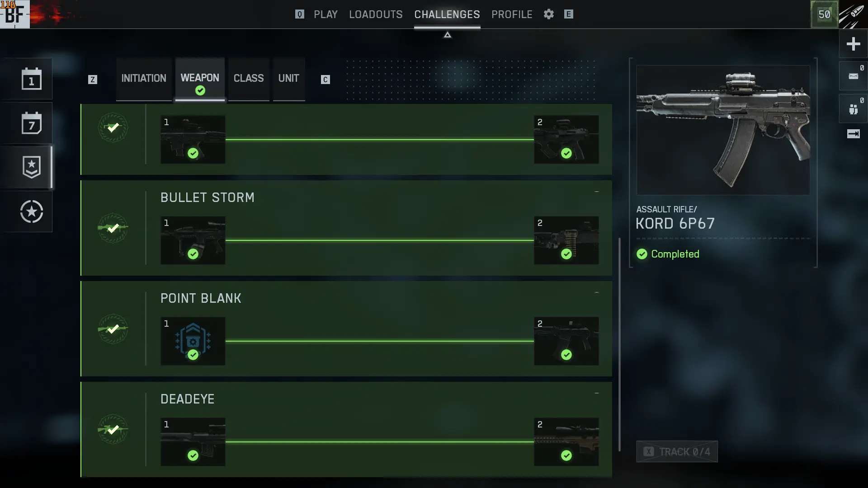Image resolution: width=868 pixels, height=488 pixels.
Task: Open the mail inbox icon
Action: 853,76
